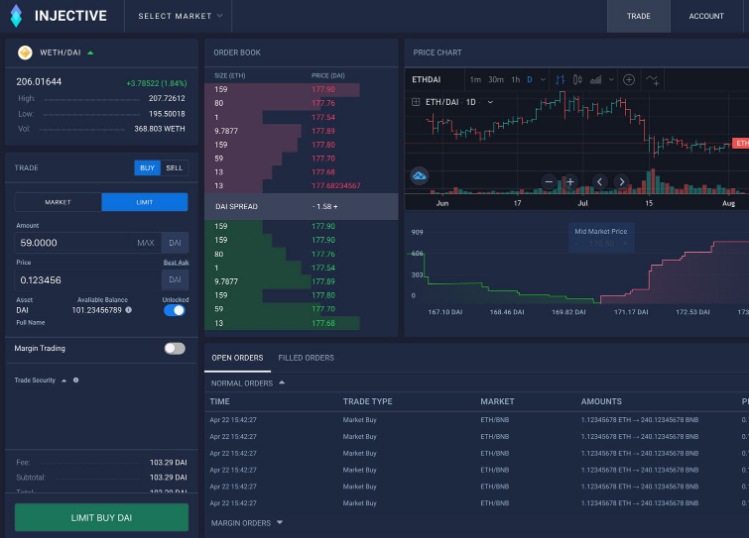Increase the DAI spread with plus
The height and width of the screenshot is (538, 749).
[x=335, y=206]
